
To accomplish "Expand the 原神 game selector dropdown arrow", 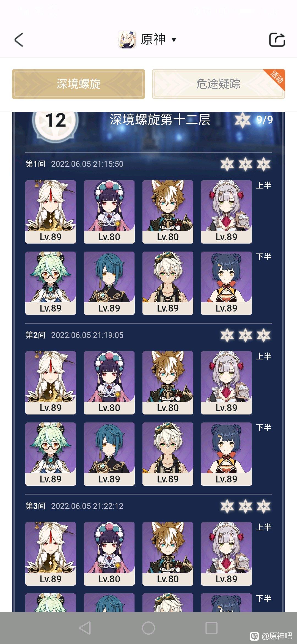I will tap(174, 40).
